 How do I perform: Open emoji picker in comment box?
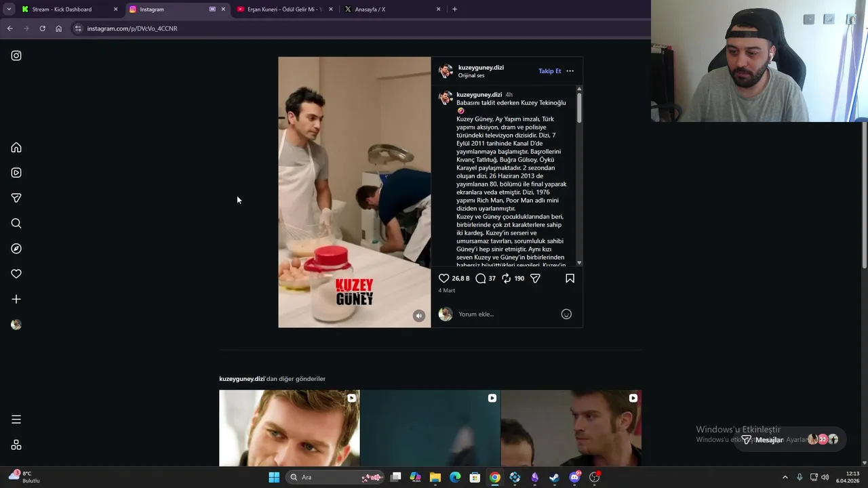pos(566,314)
